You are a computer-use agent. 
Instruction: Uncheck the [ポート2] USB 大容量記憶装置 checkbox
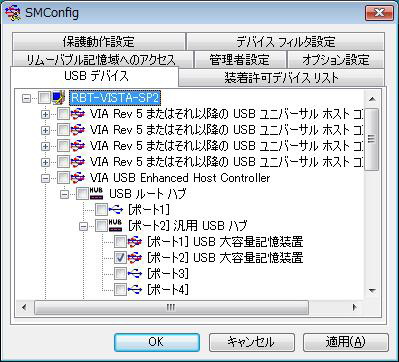(120, 258)
